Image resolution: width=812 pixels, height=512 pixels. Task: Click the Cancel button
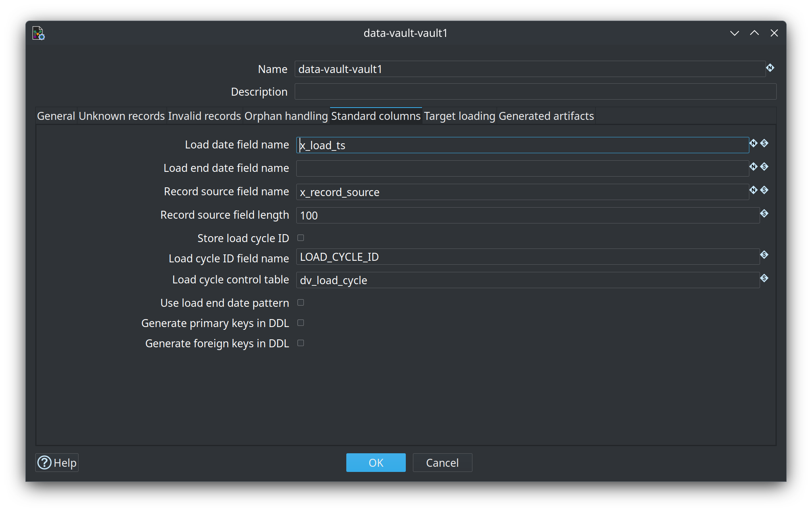point(442,462)
